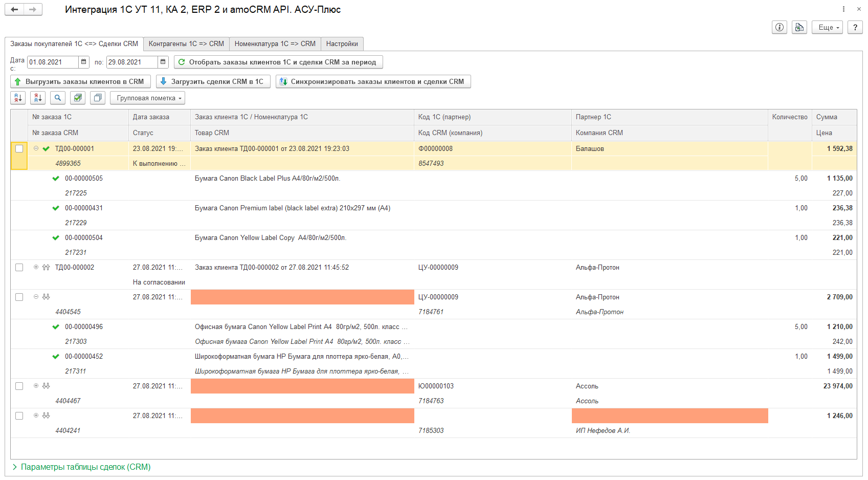The image size is (868, 480).
Task: Tick the checkbox for Ассоль deal row
Action: coord(19,386)
